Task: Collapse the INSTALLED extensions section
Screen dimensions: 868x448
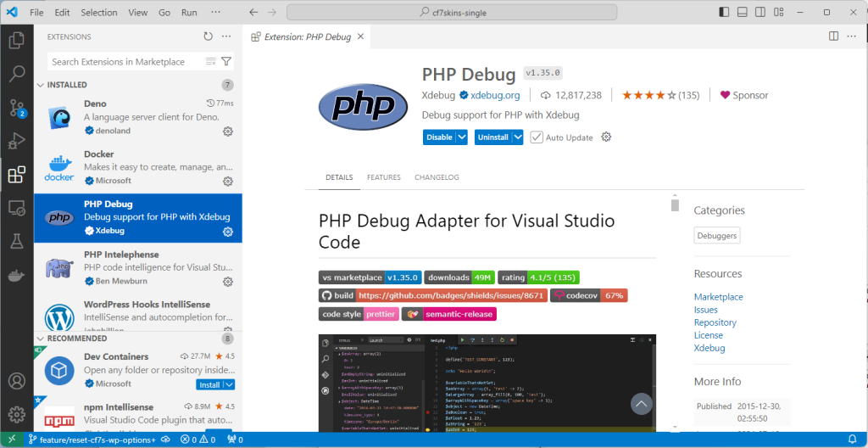Action: pyautogui.click(x=42, y=85)
